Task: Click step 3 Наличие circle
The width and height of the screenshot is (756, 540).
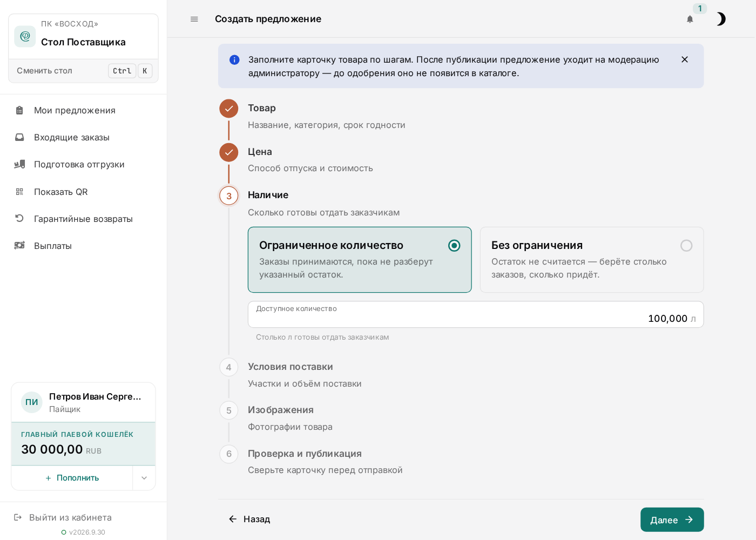Action: 229,195
